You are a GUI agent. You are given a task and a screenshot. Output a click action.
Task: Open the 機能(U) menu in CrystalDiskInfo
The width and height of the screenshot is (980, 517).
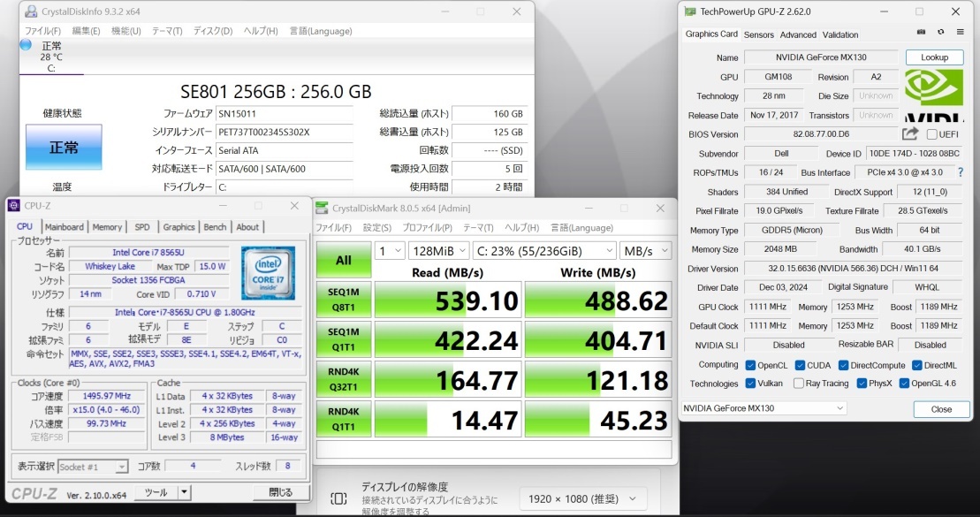tap(125, 31)
